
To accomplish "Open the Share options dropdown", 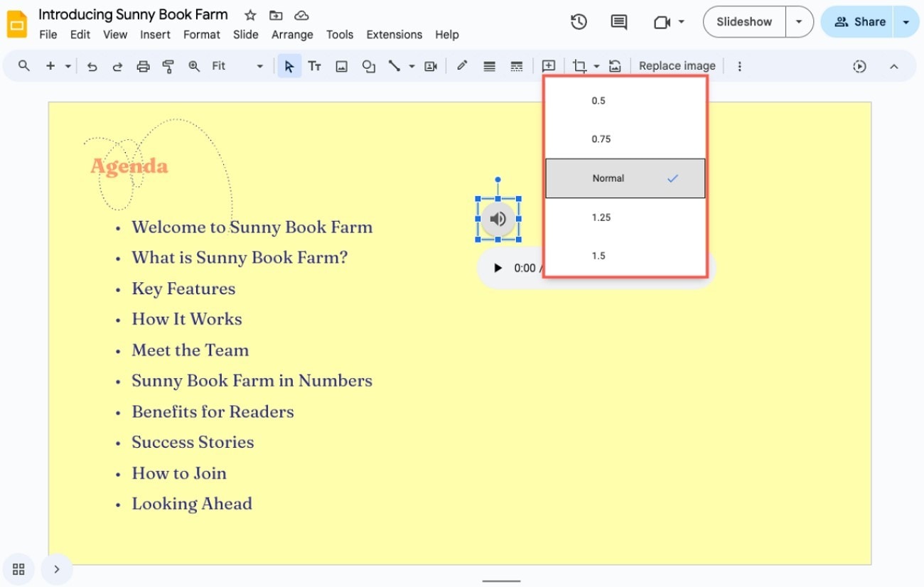I will 906,22.
